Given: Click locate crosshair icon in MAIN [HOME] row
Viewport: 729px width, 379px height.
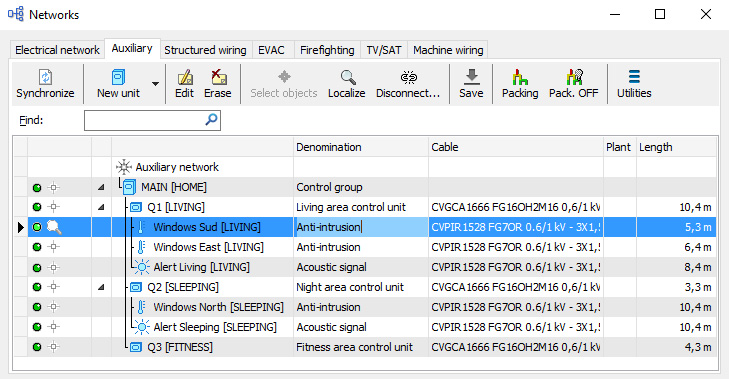Looking at the screenshot, I should [53, 188].
